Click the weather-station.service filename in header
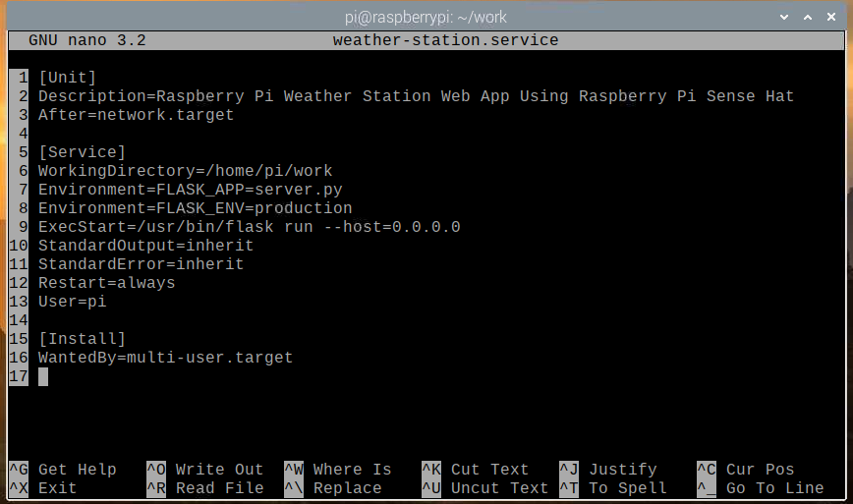 pyautogui.click(x=445, y=40)
